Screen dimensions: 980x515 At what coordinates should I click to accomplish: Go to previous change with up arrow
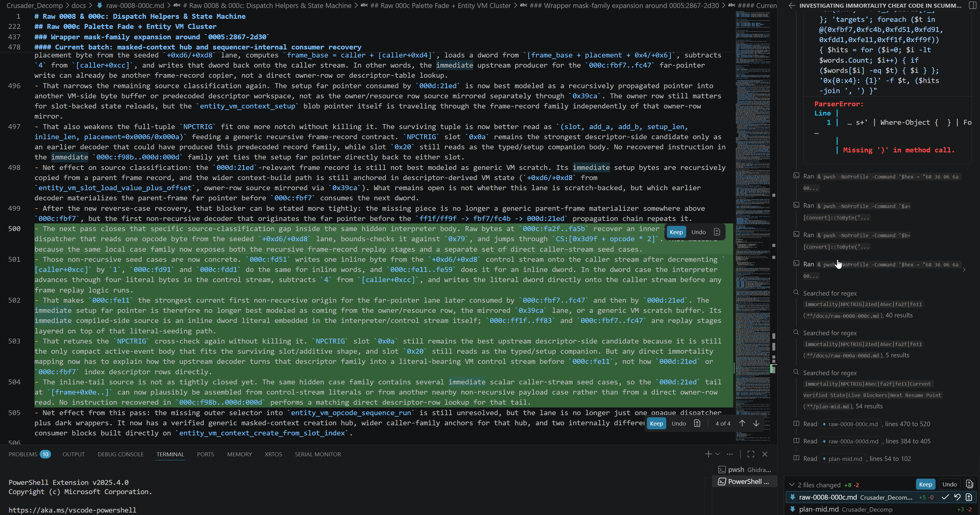point(742,423)
